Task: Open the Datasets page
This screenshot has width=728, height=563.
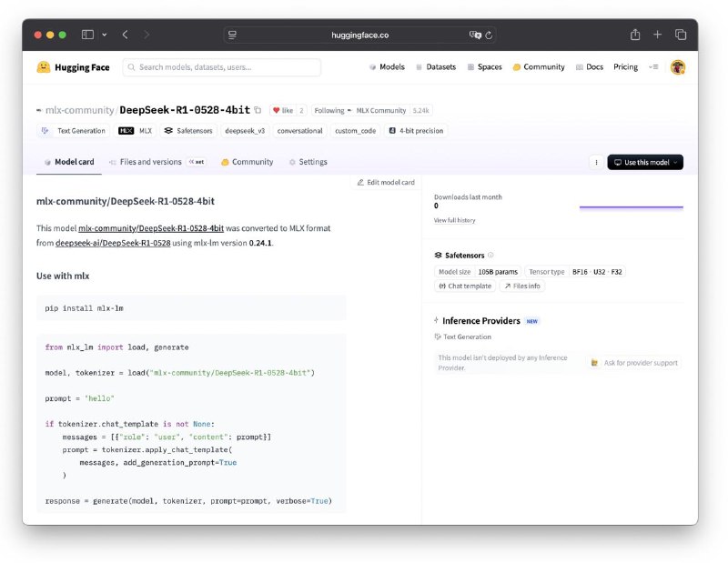Action: (436, 66)
